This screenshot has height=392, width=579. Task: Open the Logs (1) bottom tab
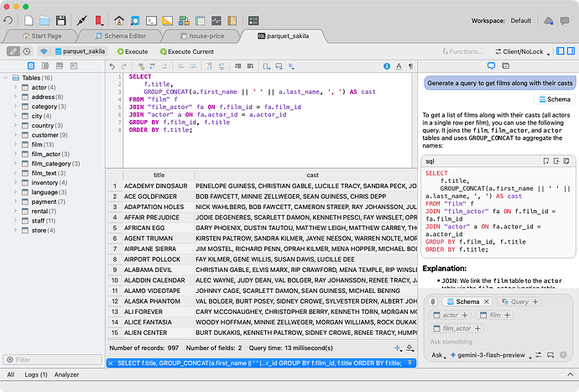tap(36, 374)
